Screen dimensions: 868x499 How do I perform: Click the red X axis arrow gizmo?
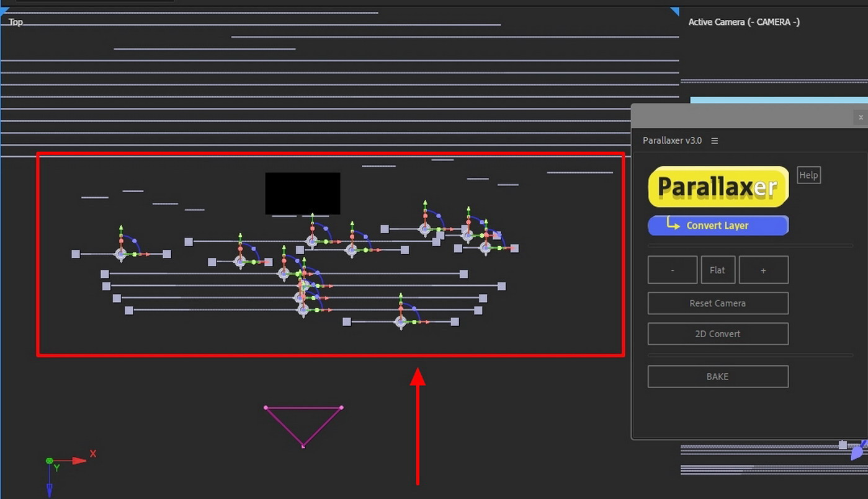click(x=79, y=461)
